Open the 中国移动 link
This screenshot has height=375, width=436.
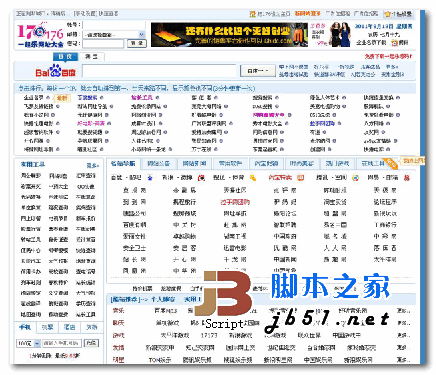pos(285,236)
